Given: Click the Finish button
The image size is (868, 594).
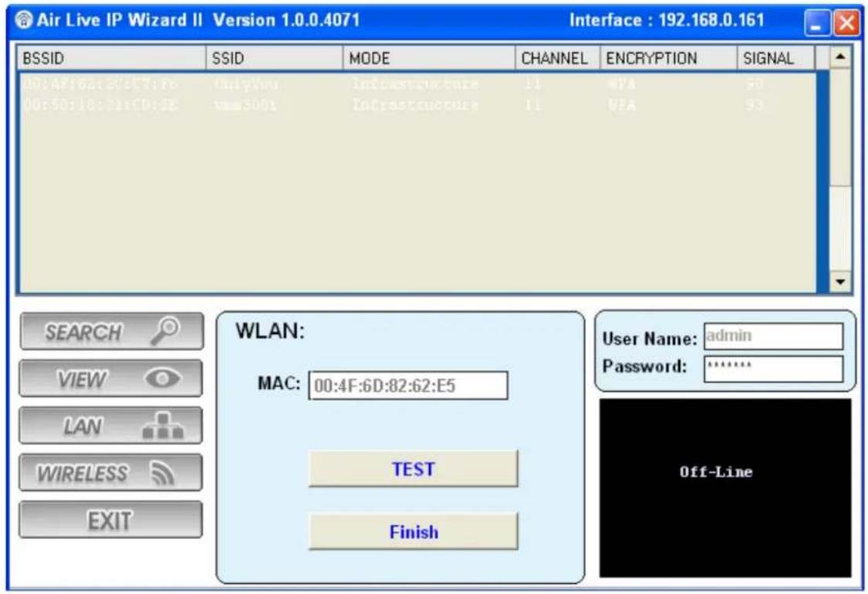Looking at the screenshot, I should tap(414, 532).
